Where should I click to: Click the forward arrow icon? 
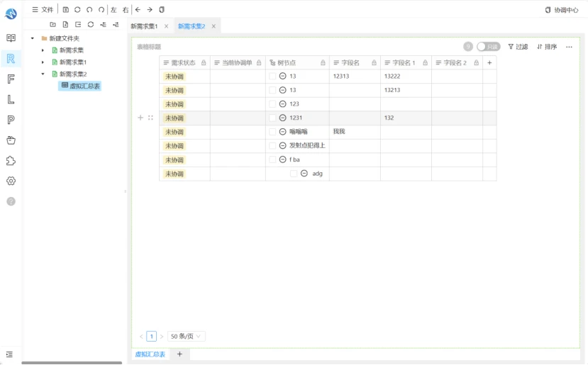(x=150, y=10)
